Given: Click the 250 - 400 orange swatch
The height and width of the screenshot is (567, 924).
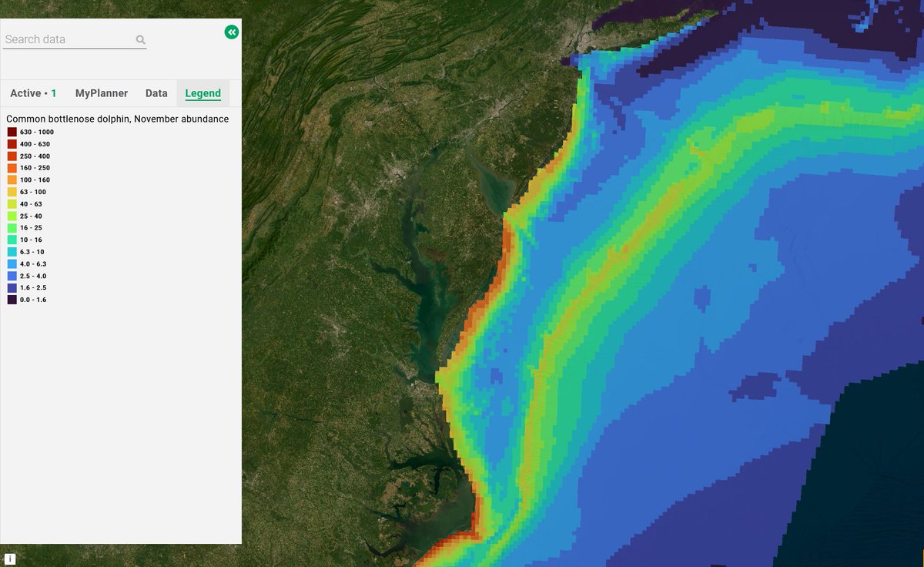Looking at the screenshot, I should tap(10, 156).
